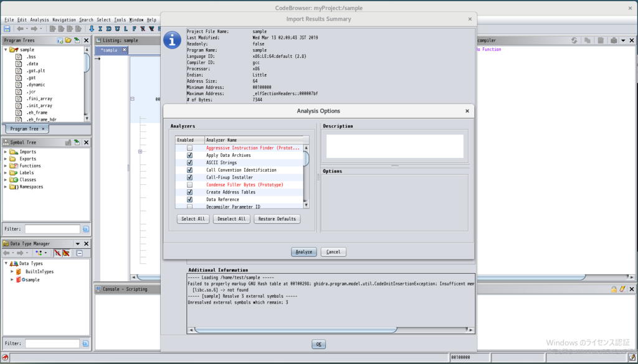Expand the Imports node in Symbol Tree
The image size is (638, 364).
point(6,152)
